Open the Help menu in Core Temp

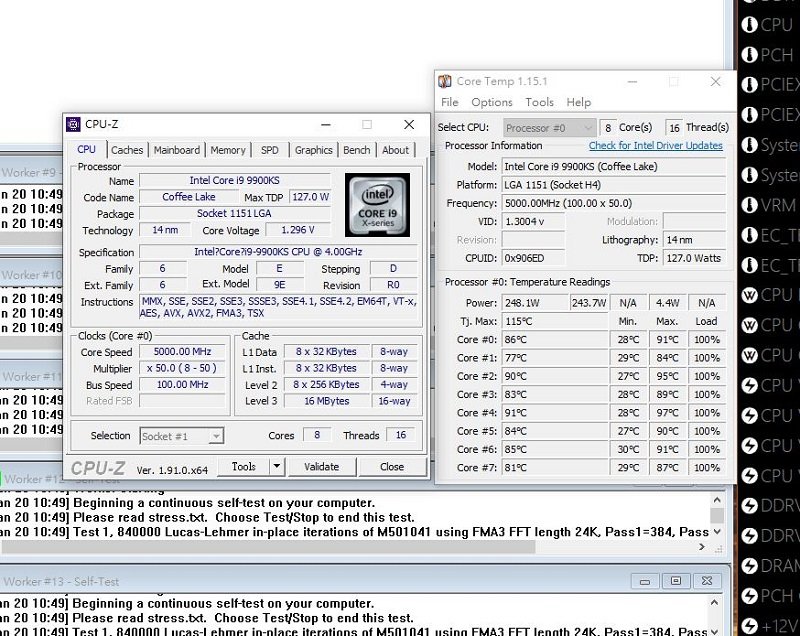pos(579,102)
